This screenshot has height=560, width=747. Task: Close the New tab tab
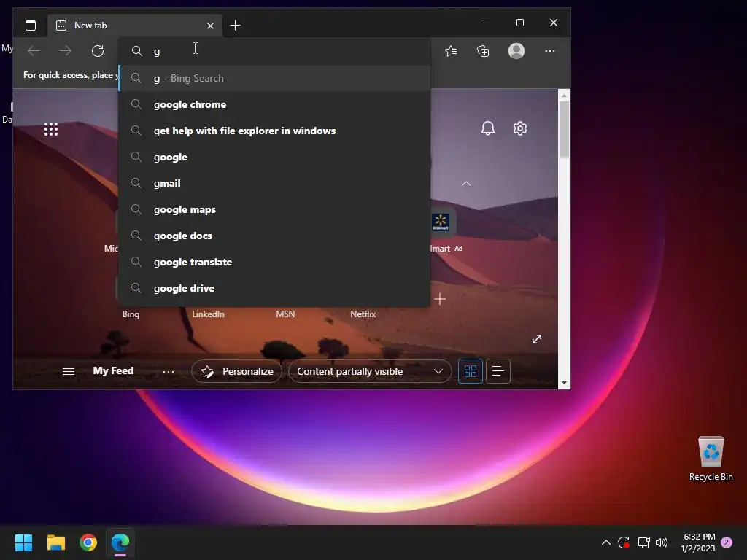[210, 26]
